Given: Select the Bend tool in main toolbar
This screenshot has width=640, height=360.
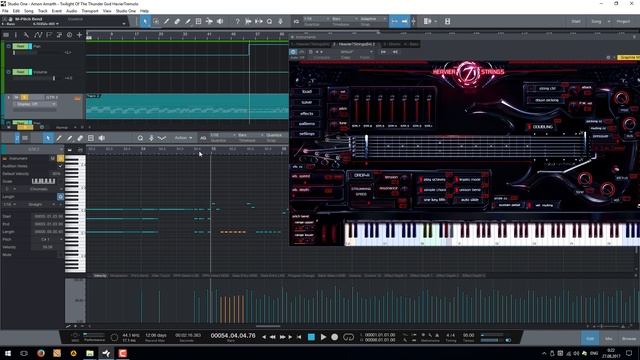Looking at the screenshot, I should (209, 21).
